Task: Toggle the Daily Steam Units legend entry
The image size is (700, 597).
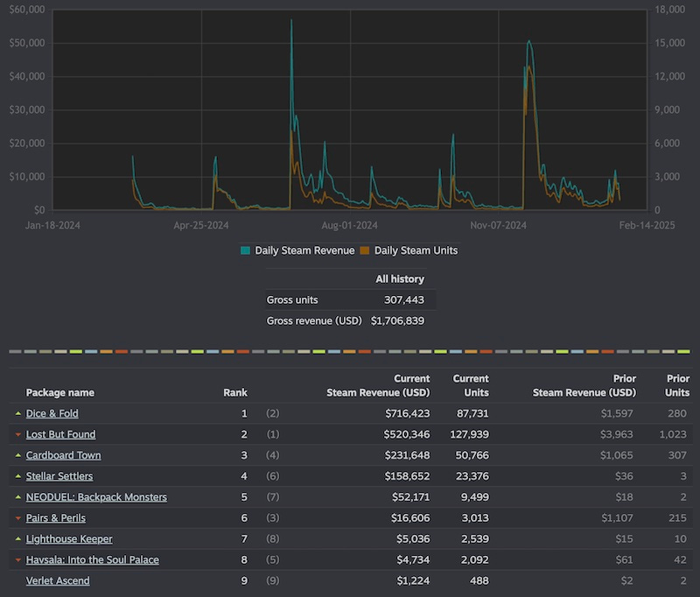Action: 409,250
